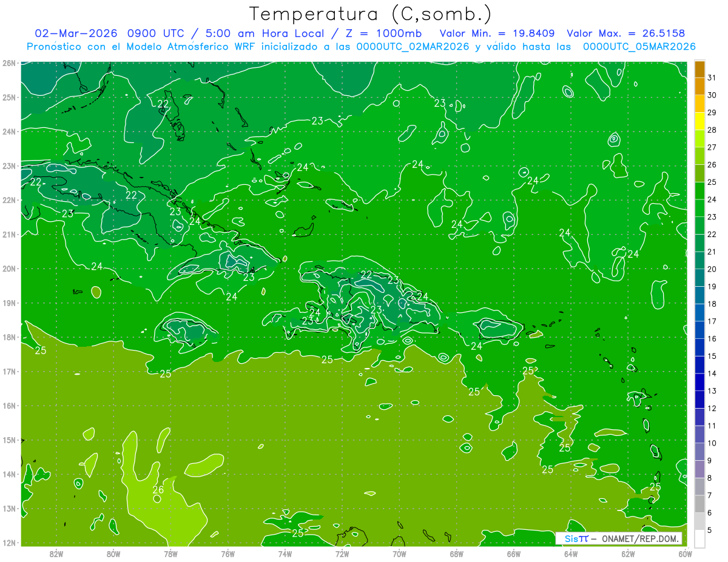728x562 pixels.
Task: Click the "74W" longitude axis label
Action: point(285,553)
